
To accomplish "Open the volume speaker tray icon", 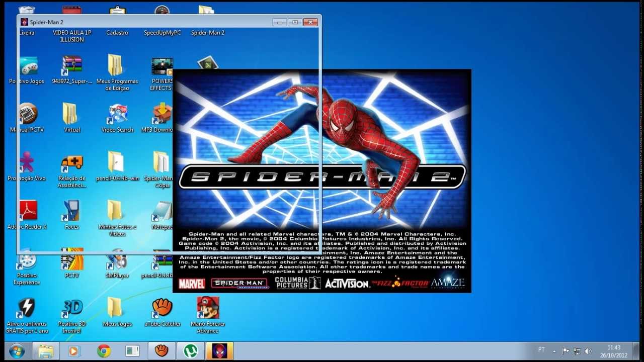I will [x=588, y=351].
